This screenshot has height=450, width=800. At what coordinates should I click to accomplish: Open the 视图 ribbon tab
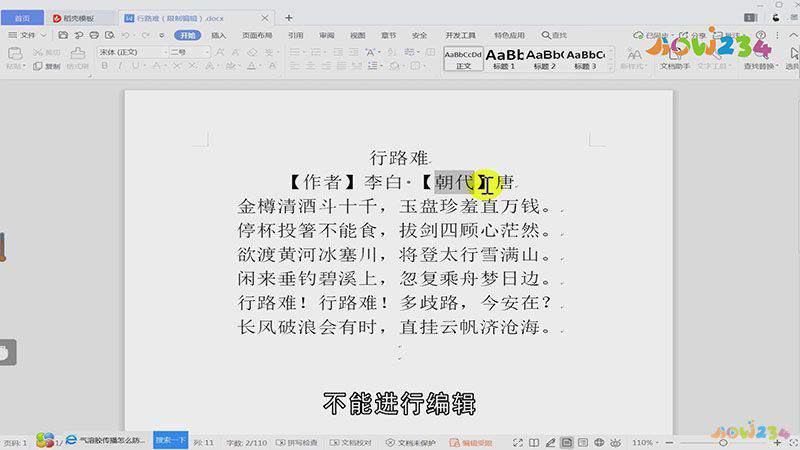[358, 35]
